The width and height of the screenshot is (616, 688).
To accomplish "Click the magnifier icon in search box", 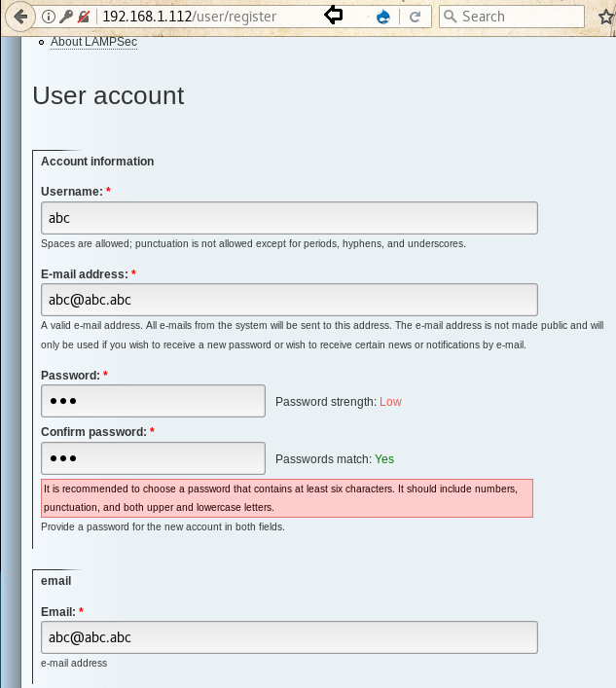I will click(x=450, y=17).
